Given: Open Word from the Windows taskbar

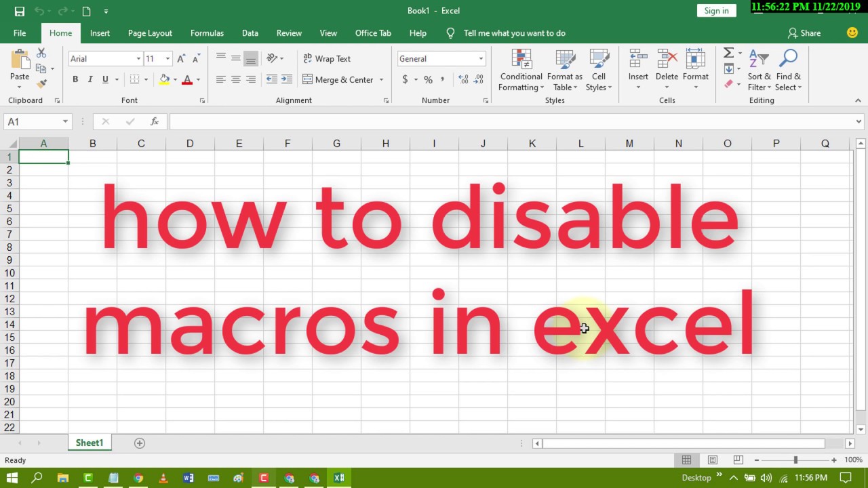Looking at the screenshot, I should pos(189,478).
